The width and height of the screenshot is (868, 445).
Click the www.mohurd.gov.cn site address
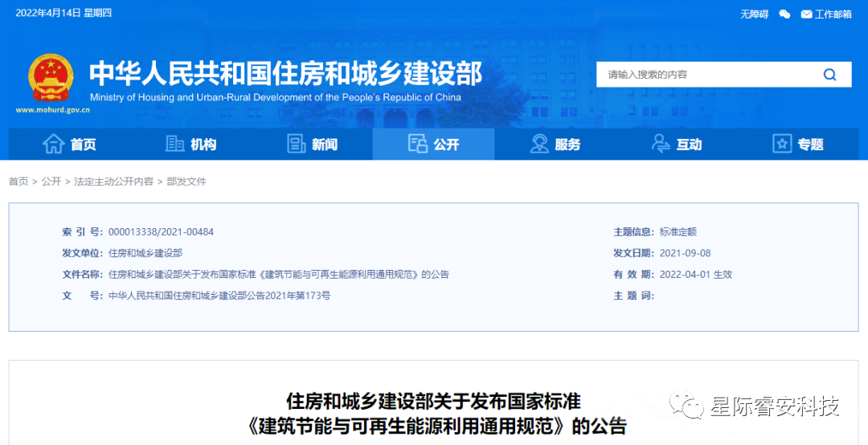52,109
